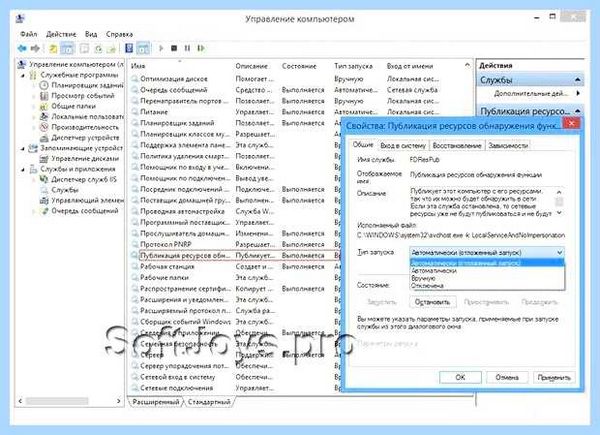This screenshot has height=435, width=600.
Task: Expand the Дополнительные действия submenu arrow
Action: 578,93
